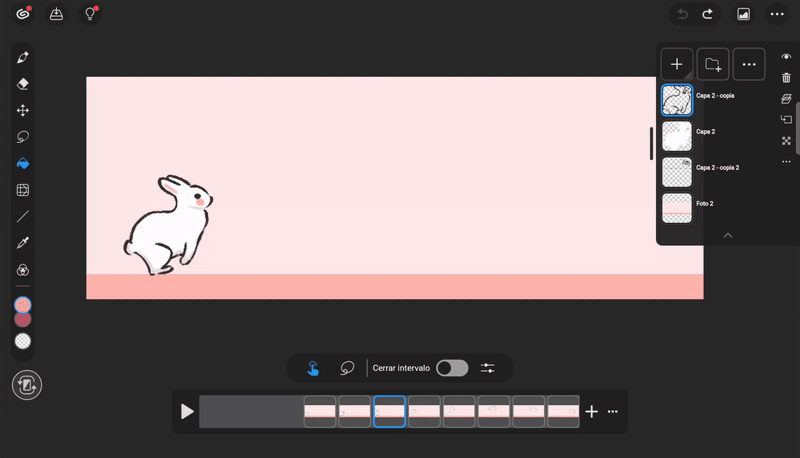Click the 'Capa 2 - copia' layer name

[x=715, y=96]
